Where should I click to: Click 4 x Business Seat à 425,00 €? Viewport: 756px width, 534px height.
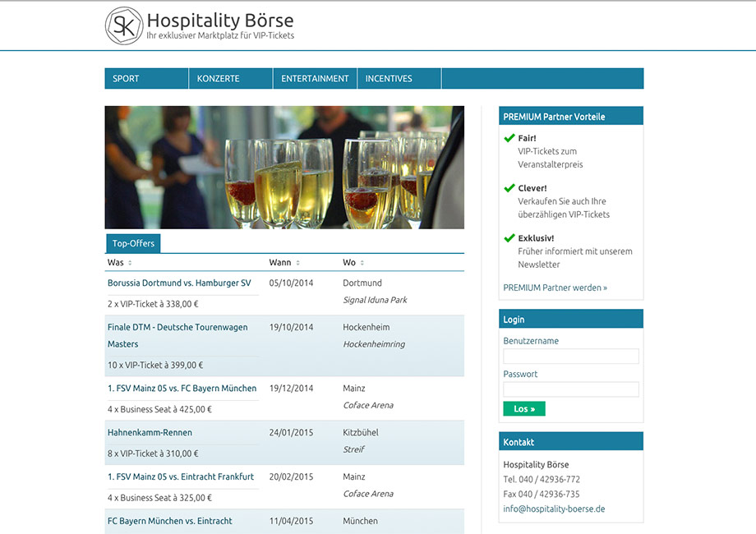tap(159, 409)
